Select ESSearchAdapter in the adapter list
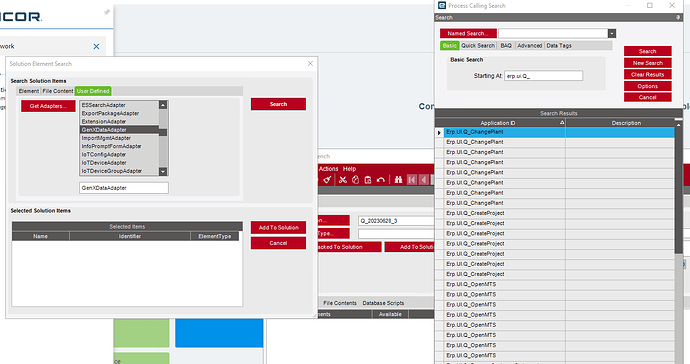The height and width of the screenshot is (364, 690). pos(119,105)
